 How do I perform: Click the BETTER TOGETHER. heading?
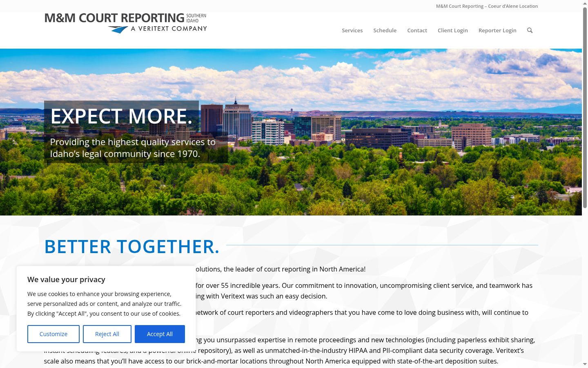pos(132,247)
